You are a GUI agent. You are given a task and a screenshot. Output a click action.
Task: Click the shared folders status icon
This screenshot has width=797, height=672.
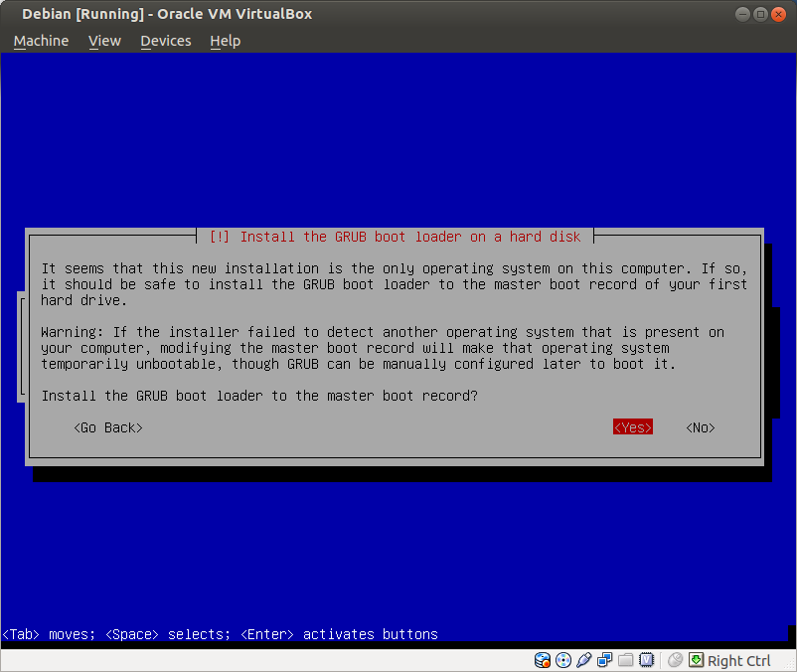[626, 660]
